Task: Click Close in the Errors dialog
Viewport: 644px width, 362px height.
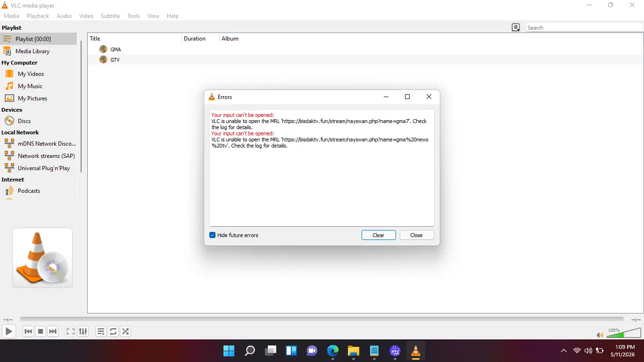Action: pos(417,235)
